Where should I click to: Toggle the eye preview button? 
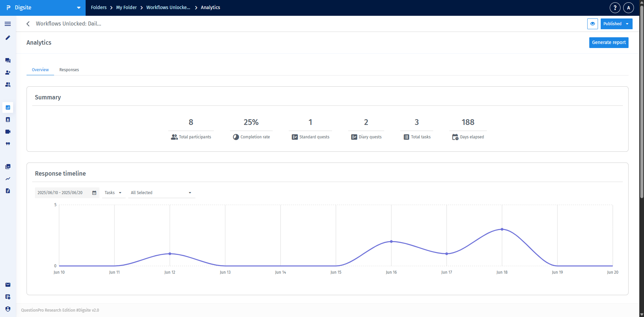click(592, 24)
